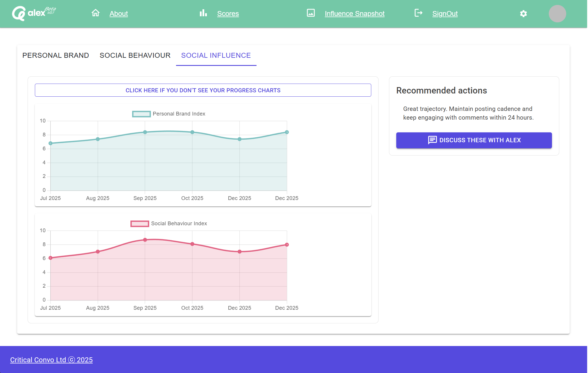Screen dimensions: 588x373
Task: Click final Dec 2025 point on Personal Brand chart
Action: (287, 132)
